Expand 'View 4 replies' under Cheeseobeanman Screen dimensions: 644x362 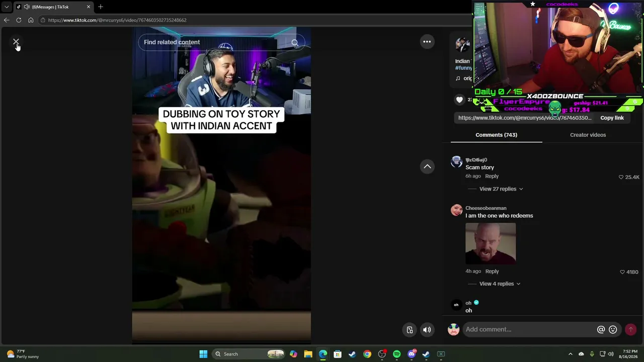[x=500, y=284]
